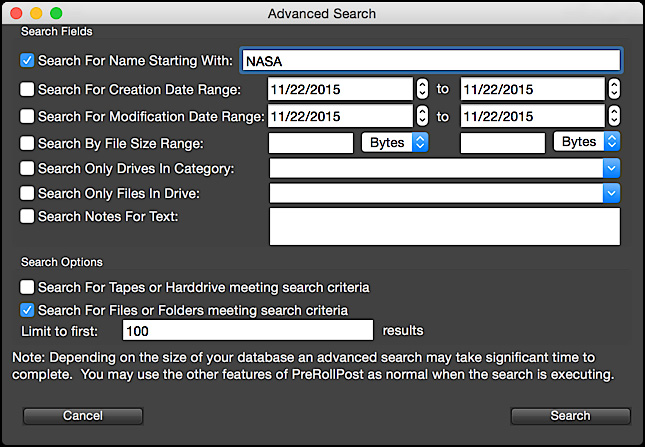Click the modification end date stepper

click(614, 116)
